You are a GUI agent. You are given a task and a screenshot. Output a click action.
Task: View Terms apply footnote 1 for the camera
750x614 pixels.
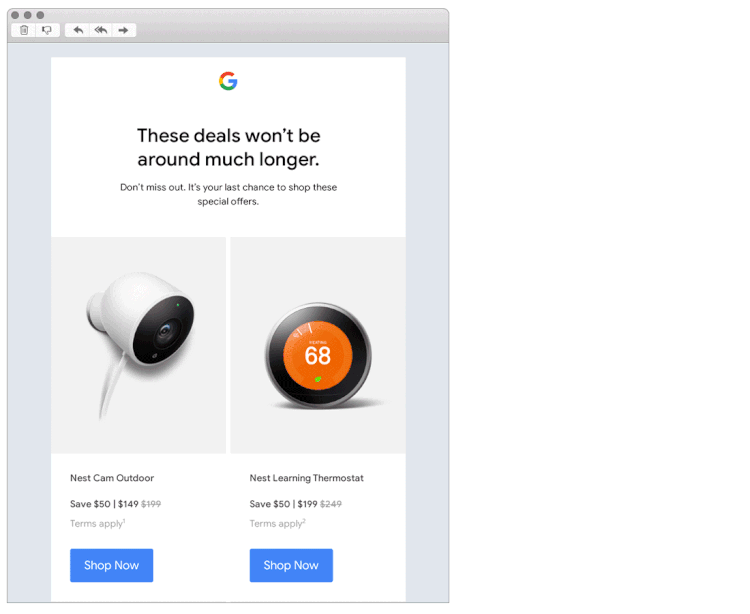click(98, 523)
